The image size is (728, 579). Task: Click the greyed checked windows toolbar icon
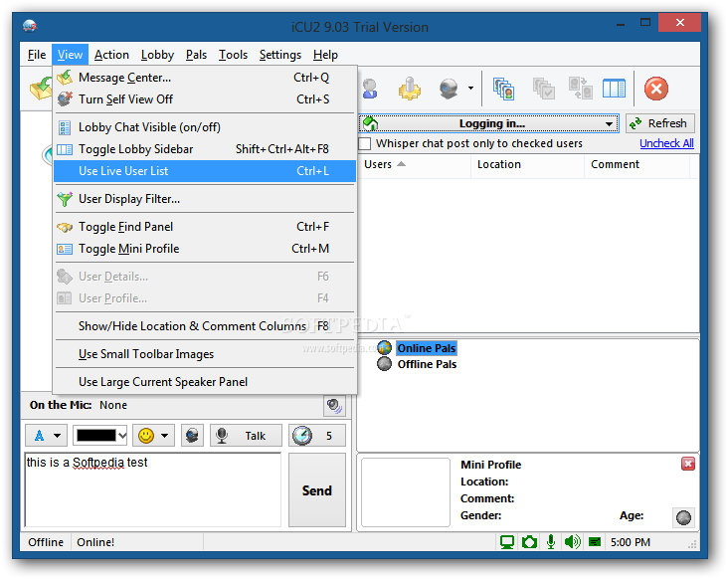544,89
